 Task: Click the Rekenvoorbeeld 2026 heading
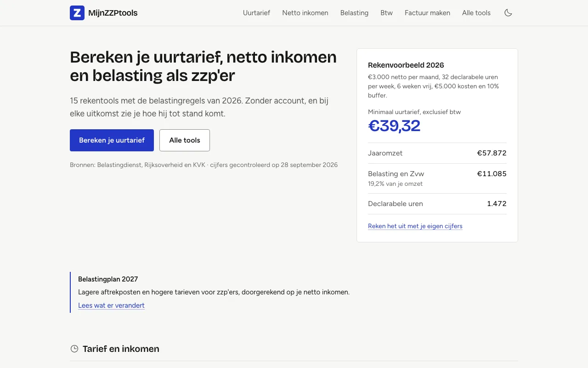(406, 65)
